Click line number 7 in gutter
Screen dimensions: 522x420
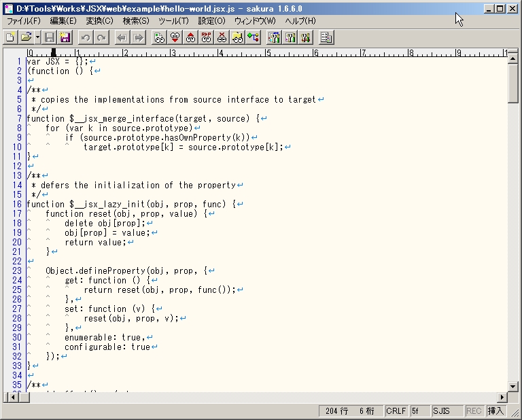19,118
